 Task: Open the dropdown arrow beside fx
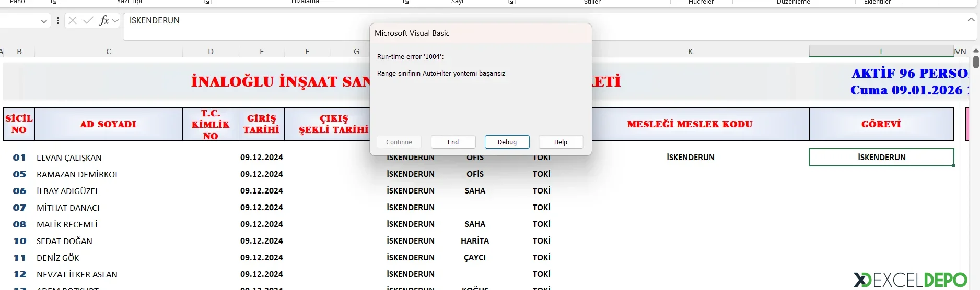click(x=115, y=21)
